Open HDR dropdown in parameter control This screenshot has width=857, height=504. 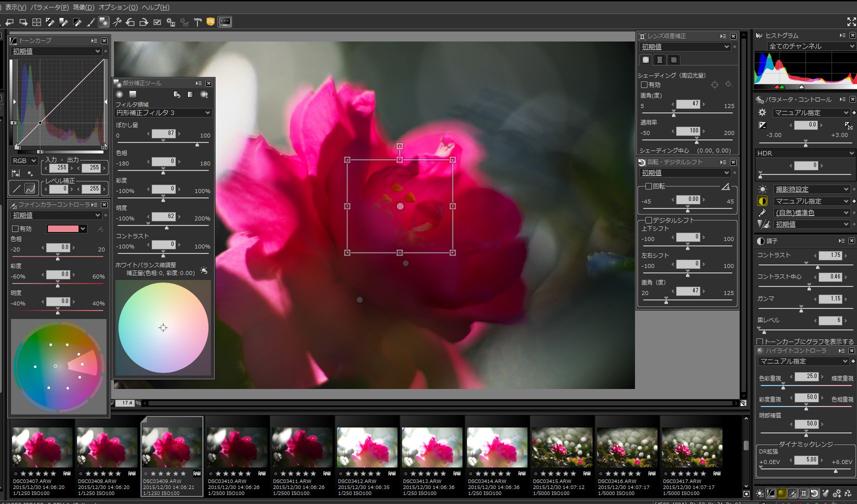pos(805,153)
